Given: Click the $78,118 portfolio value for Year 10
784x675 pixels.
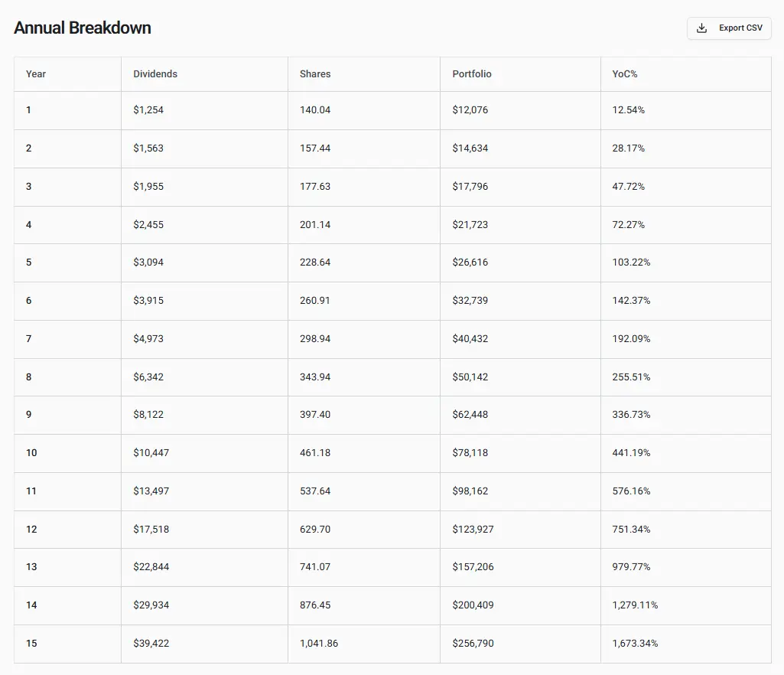Looking at the screenshot, I should coord(470,453).
